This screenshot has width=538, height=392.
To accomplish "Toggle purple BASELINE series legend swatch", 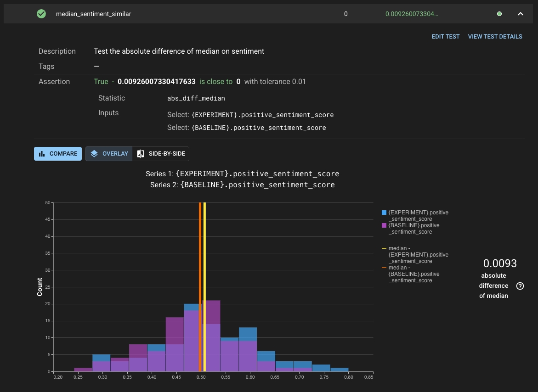I will tap(384, 225).
